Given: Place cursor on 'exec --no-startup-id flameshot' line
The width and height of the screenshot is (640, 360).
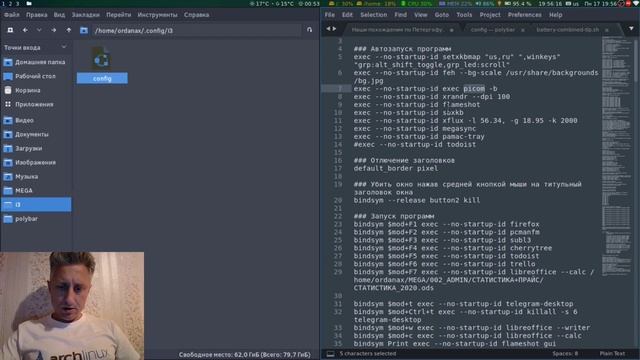Looking at the screenshot, I should coord(417,104).
